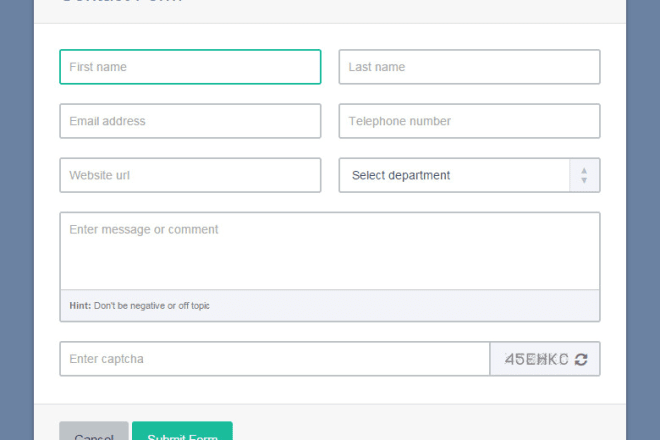Focus the Enter captcha field

275,359
